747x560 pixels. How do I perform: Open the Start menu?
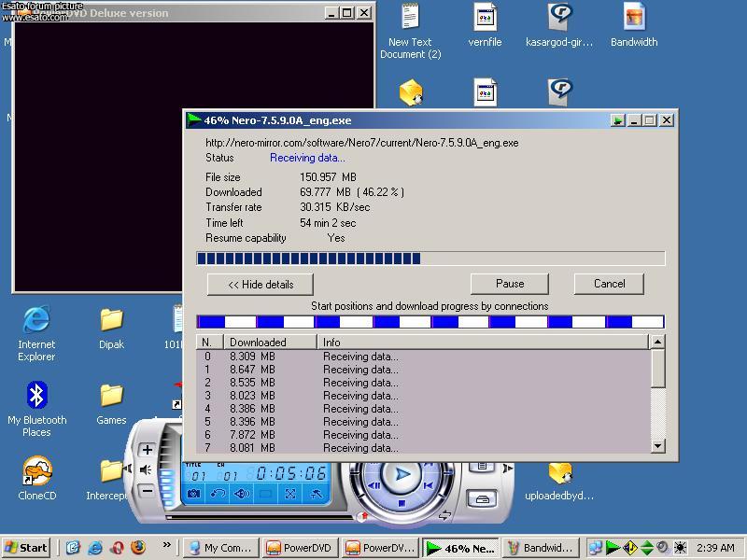pyautogui.click(x=26, y=548)
